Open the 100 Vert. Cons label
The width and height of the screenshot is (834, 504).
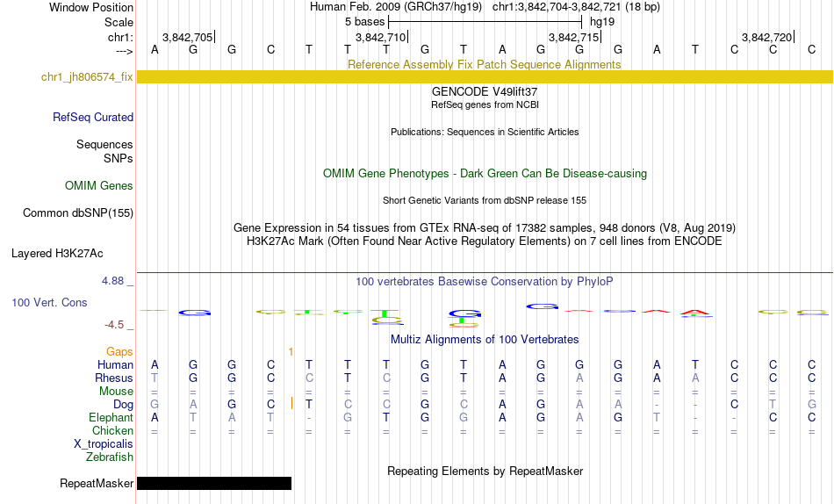tap(49, 302)
